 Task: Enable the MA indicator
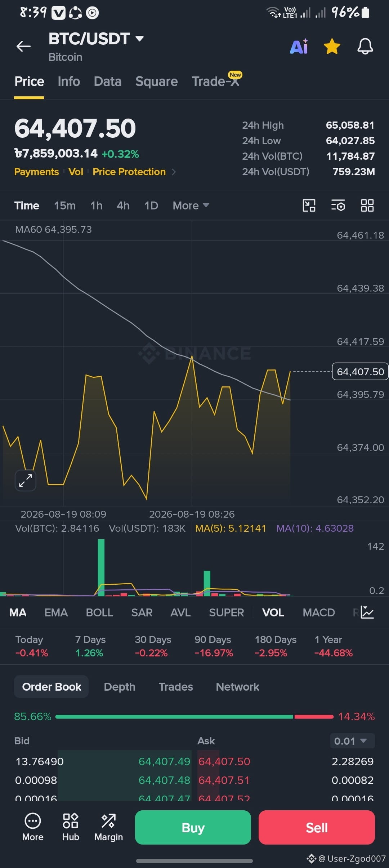18,612
